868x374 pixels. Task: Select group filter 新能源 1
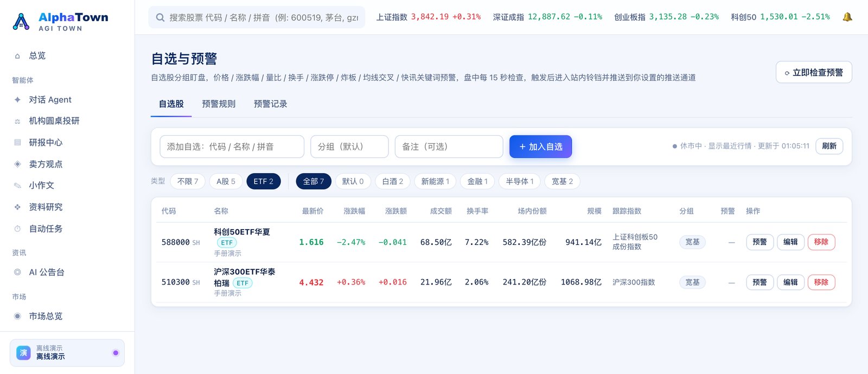click(x=435, y=181)
